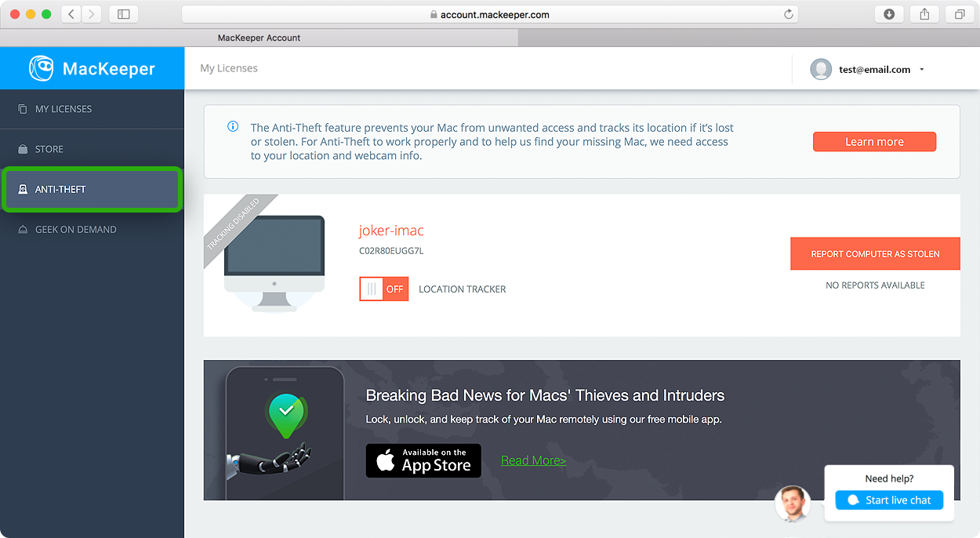Click the support agent photo
The width and height of the screenshot is (980, 538).
[x=793, y=503]
